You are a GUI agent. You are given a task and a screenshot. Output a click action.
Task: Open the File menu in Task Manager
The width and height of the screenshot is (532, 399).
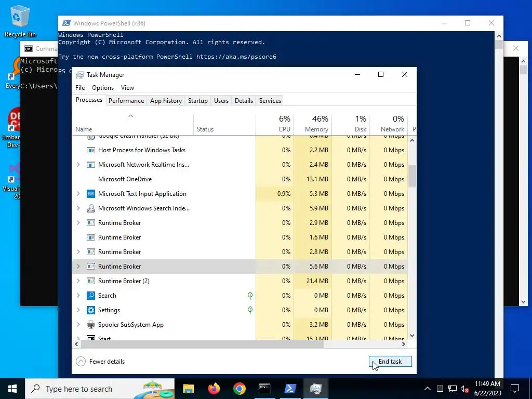point(80,87)
